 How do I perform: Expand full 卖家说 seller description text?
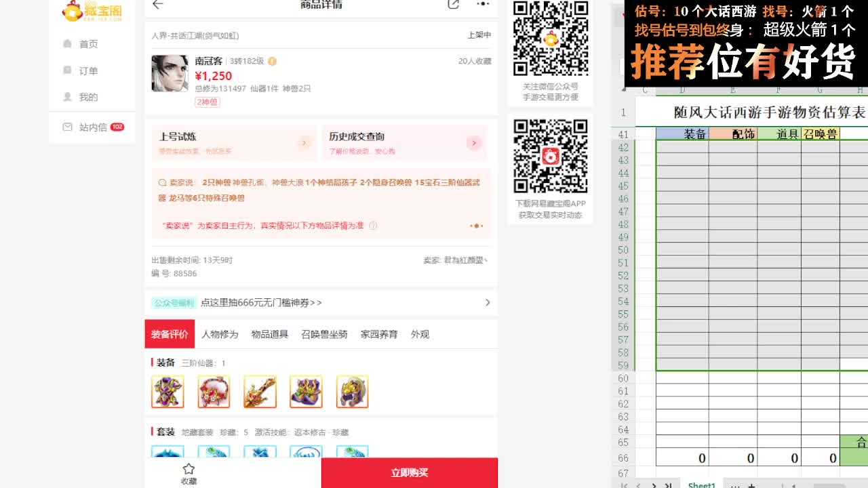click(x=477, y=226)
